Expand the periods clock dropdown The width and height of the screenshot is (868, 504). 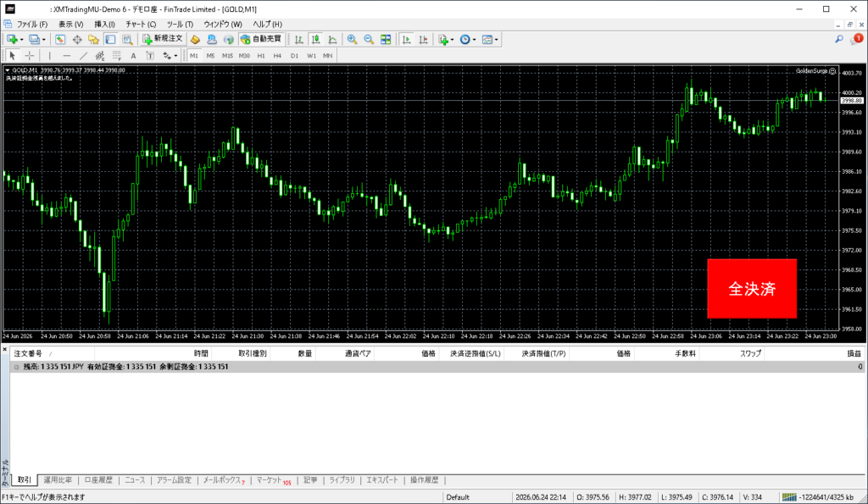tap(475, 40)
